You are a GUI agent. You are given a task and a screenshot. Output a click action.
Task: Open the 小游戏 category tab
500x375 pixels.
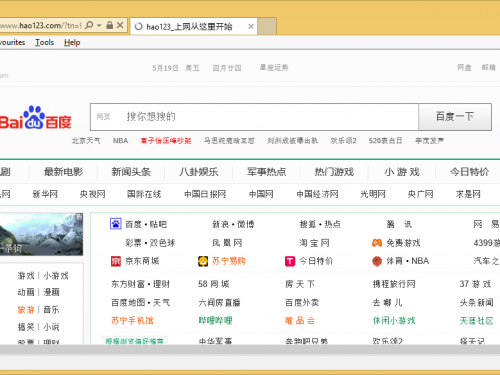coord(402,172)
